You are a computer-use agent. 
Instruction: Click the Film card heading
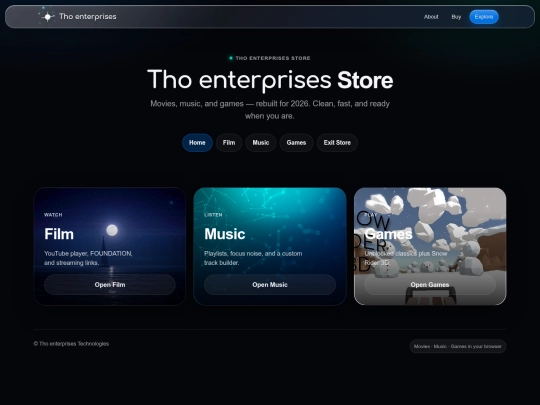[59, 234]
